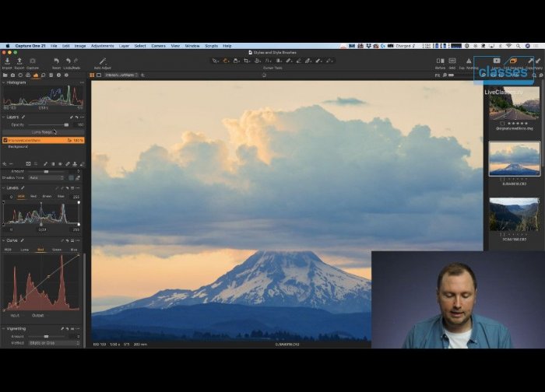This screenshot has height=392, width=545.
Task: Select the Background layer
Action: 18,146
